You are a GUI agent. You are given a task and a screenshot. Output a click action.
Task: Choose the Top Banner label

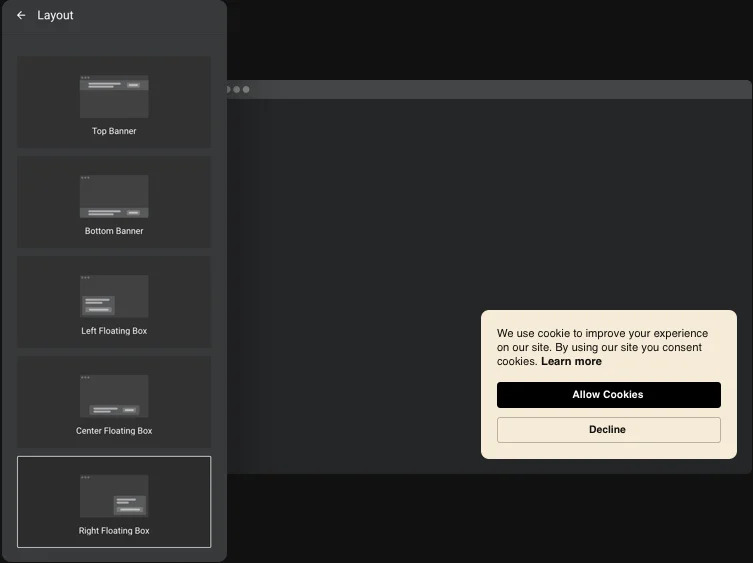click(x=114, y=131)
